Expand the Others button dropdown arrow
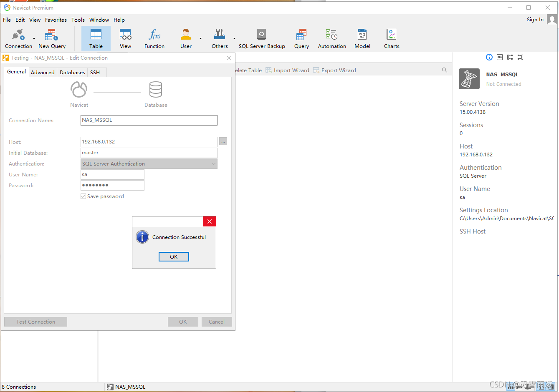 point(234,38)
